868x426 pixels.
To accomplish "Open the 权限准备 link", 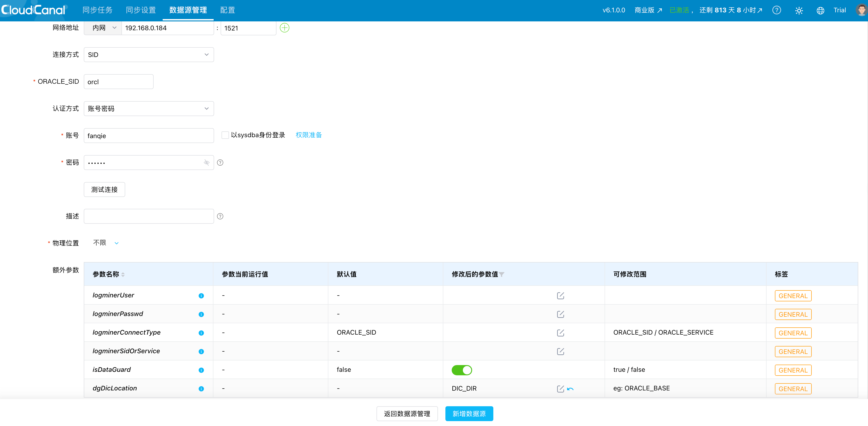I will point(308,135).
